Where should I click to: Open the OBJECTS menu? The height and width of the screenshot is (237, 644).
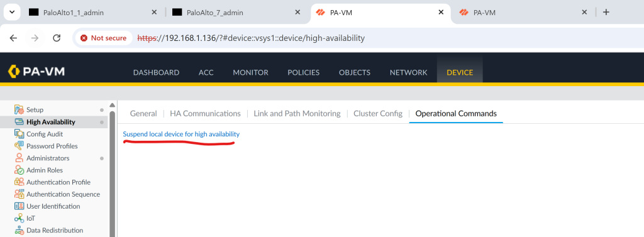coord(355,72)
